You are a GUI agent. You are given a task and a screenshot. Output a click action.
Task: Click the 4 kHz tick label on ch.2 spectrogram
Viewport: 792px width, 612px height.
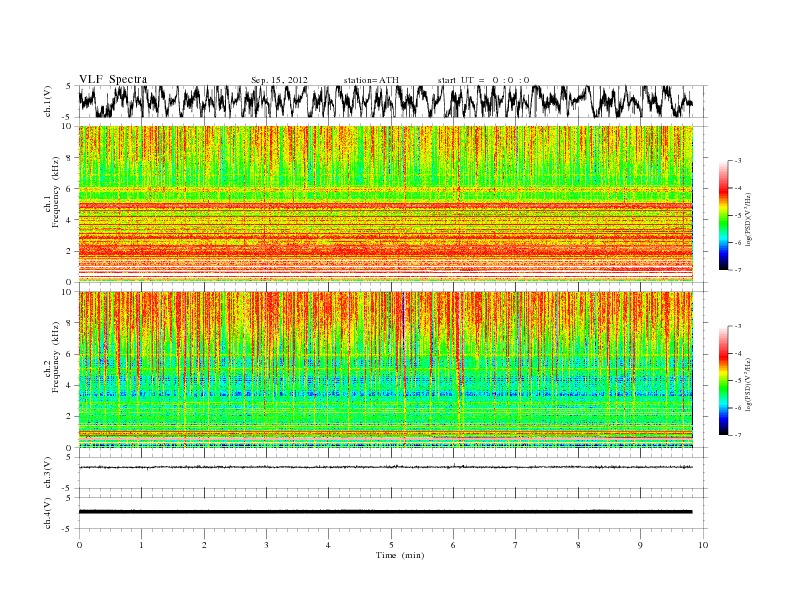69,385
